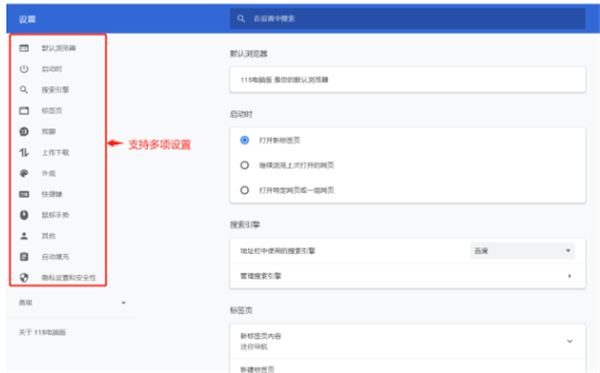Click 启动时 section heading in main pane
Screen dimensions: 600x373
(241, 114)
